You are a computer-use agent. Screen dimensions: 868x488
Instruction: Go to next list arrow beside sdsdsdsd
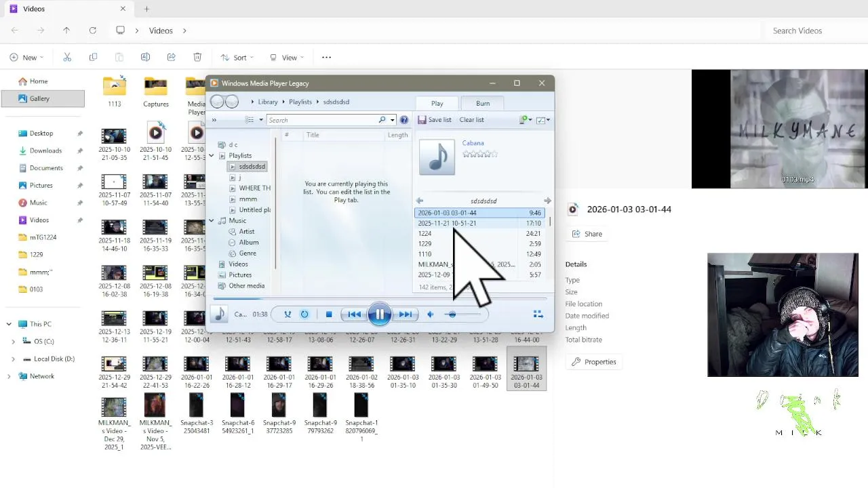[547, 201]
